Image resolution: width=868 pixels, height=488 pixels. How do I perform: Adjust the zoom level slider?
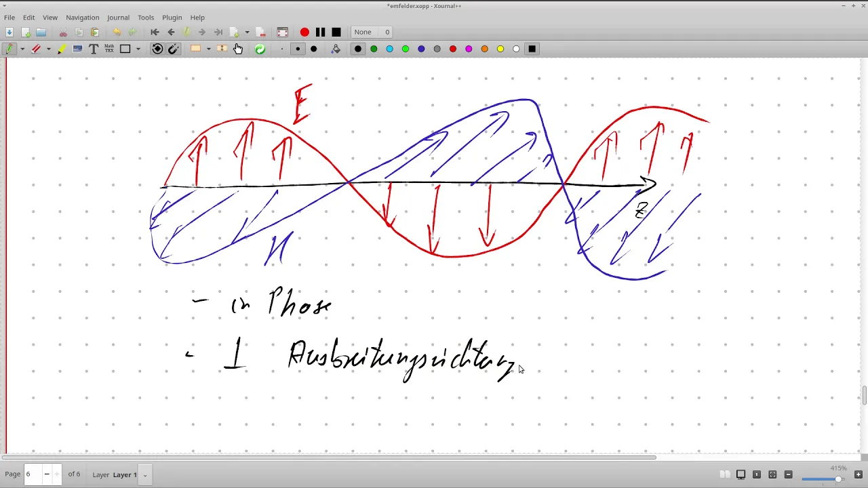822,479
